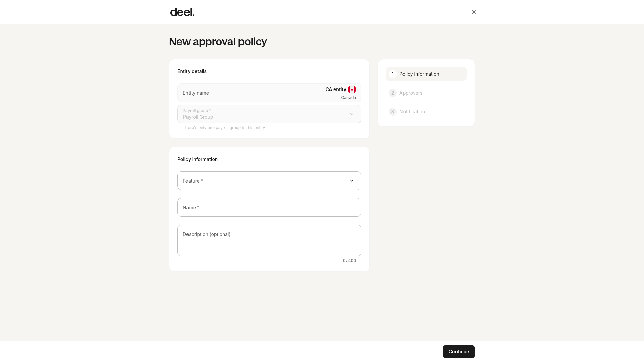Click the deel logo
644x362 pixels.
pyautogui.click(x=182, y=12)
